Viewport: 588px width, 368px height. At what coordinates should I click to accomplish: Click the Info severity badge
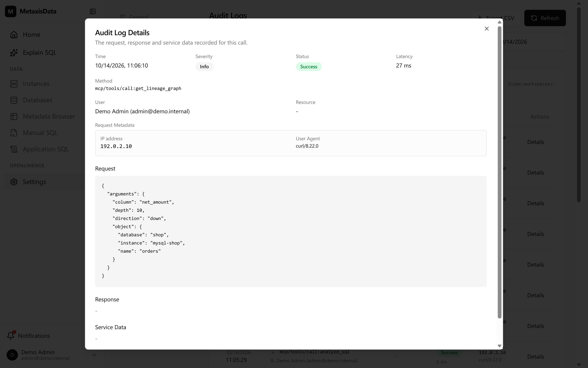[204, 67]
